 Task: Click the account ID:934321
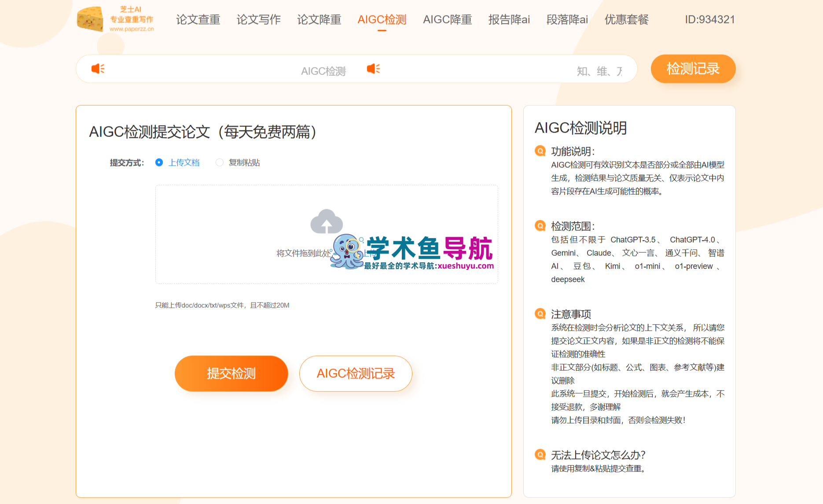point(710,19)
